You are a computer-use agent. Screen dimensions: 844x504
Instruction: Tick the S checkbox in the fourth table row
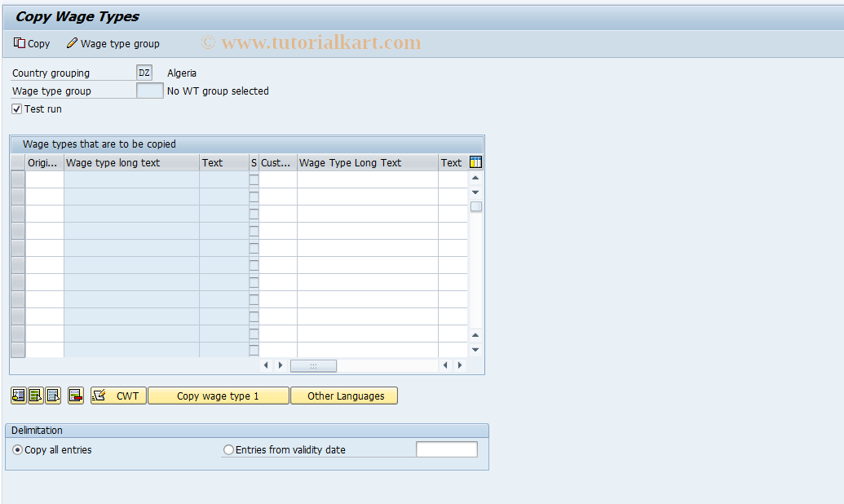point(254,232)
